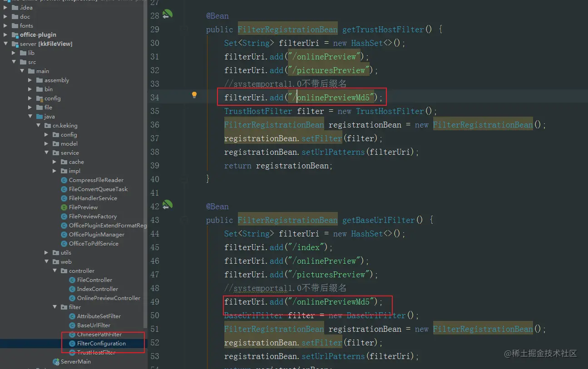Viewport: 588px width, 369px height.
Task: Click "/picturesPreview" string on line 32
Action: point(328,70)
